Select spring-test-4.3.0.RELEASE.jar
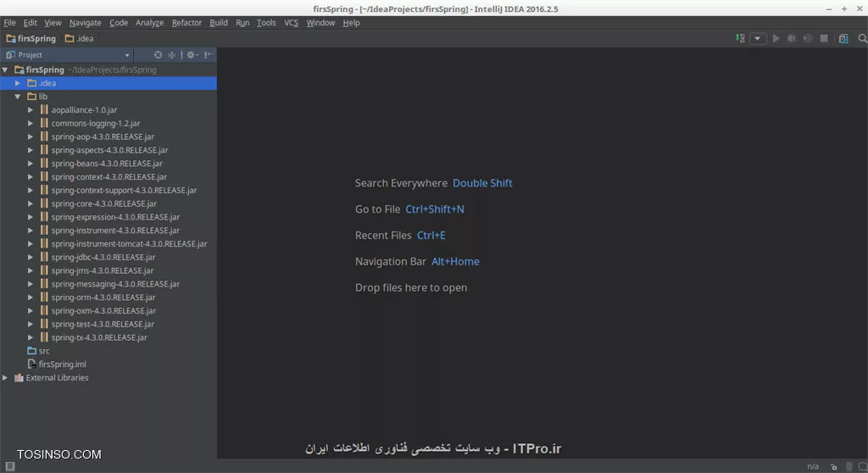868x473 pixels. click(x=103, y=324)
